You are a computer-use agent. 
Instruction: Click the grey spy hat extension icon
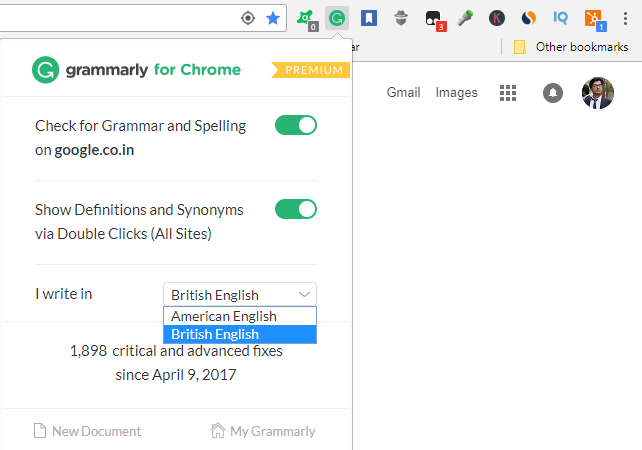pyautogui.click(x=401, y=18)
